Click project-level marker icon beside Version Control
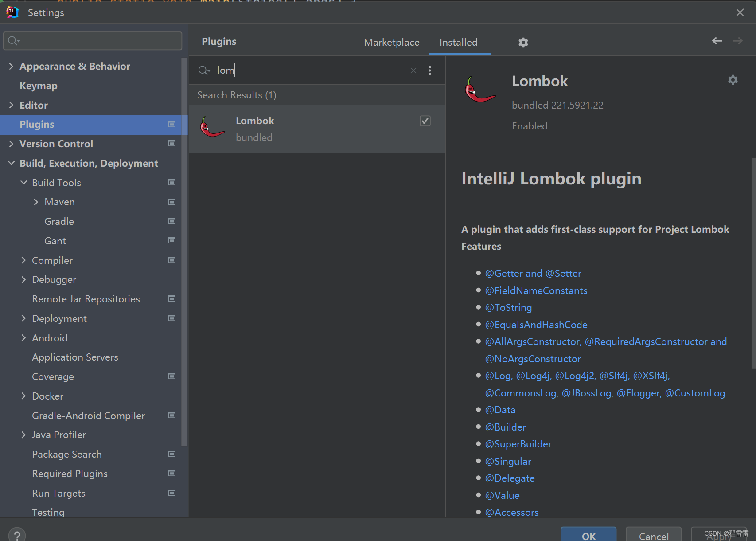This screenshot has height=541, width=756. point(172,143)
